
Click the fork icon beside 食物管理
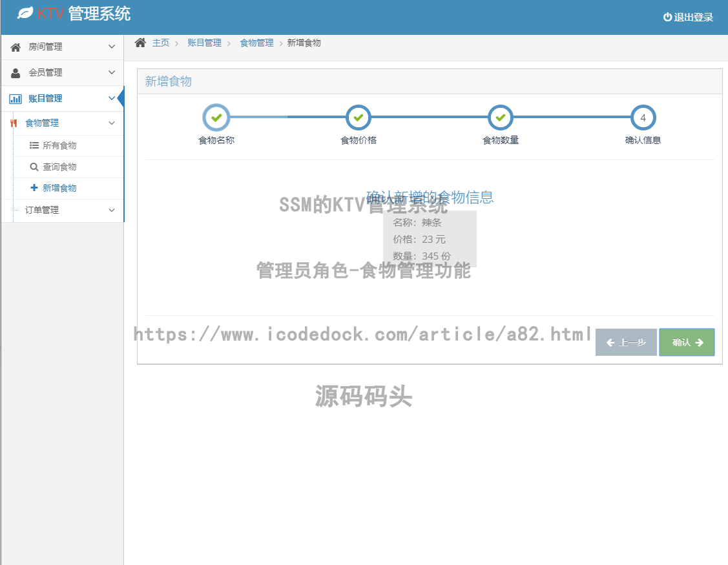[12, 123]
